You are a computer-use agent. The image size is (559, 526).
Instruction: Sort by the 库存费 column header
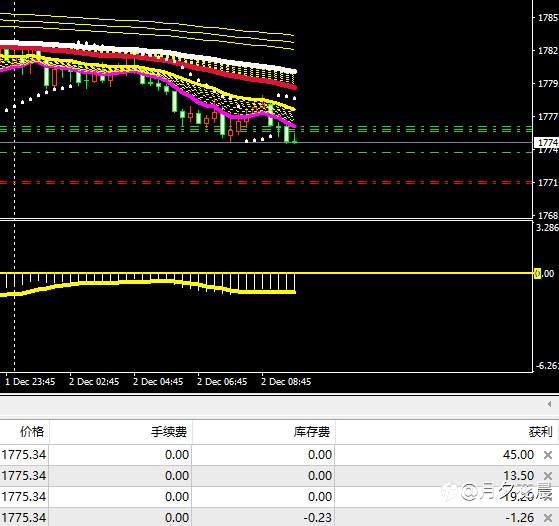tap(312, 432)
